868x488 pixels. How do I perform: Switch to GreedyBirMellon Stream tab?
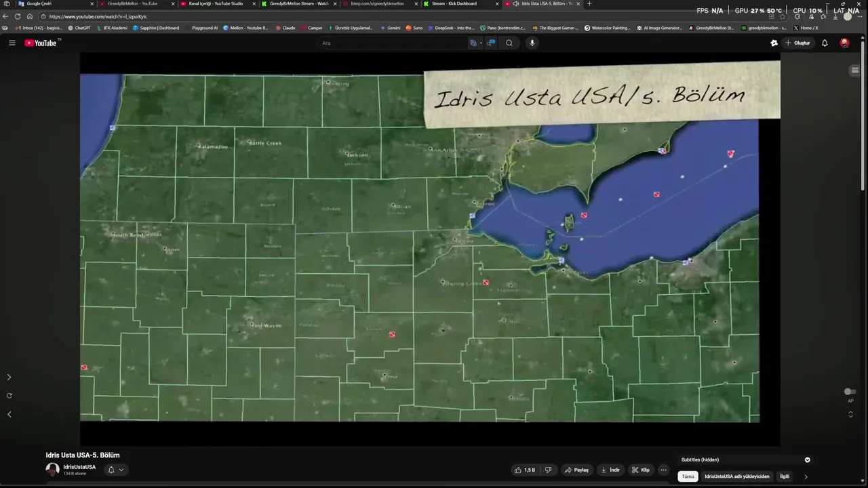(298, 3)
